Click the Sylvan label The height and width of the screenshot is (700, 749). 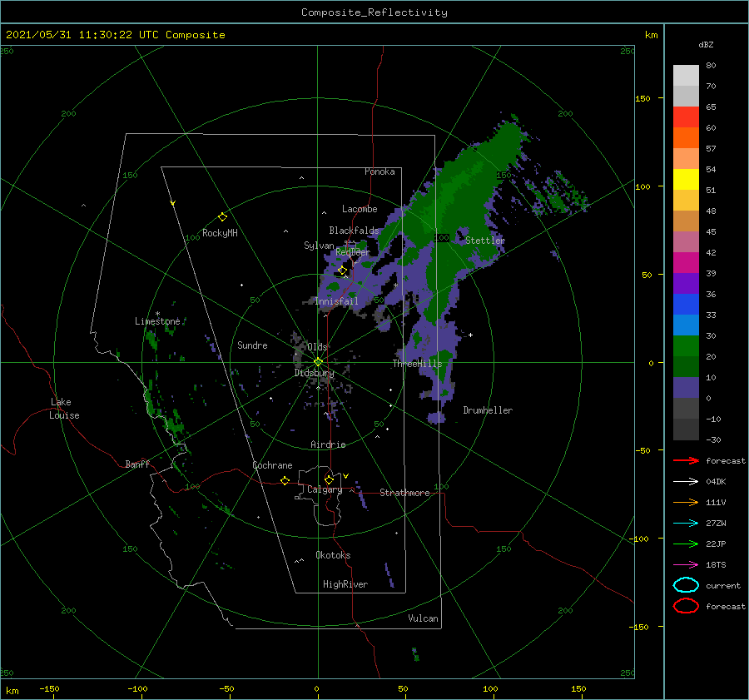[319, 246]
